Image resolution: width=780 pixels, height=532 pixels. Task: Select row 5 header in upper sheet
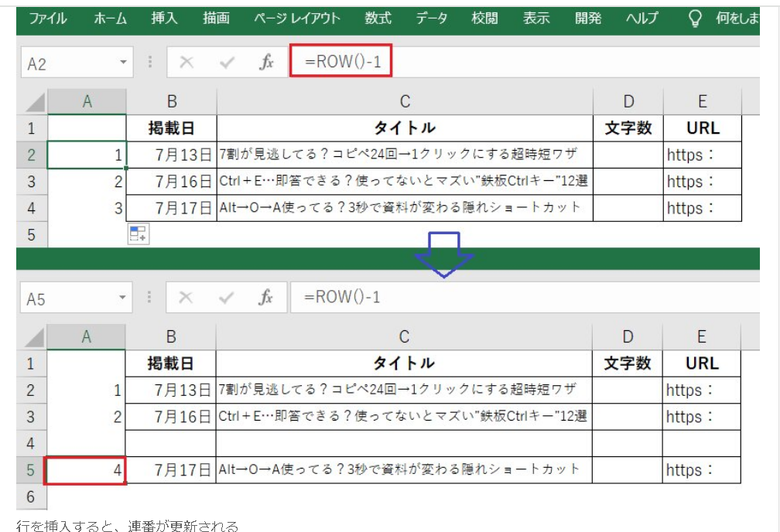pos(31,234)
